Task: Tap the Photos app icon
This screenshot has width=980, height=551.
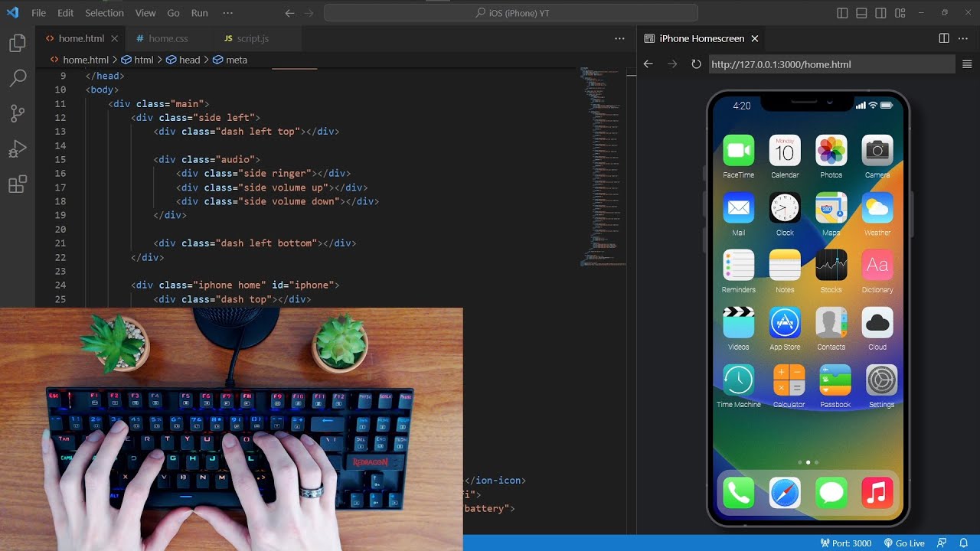Action: point(831,151)
